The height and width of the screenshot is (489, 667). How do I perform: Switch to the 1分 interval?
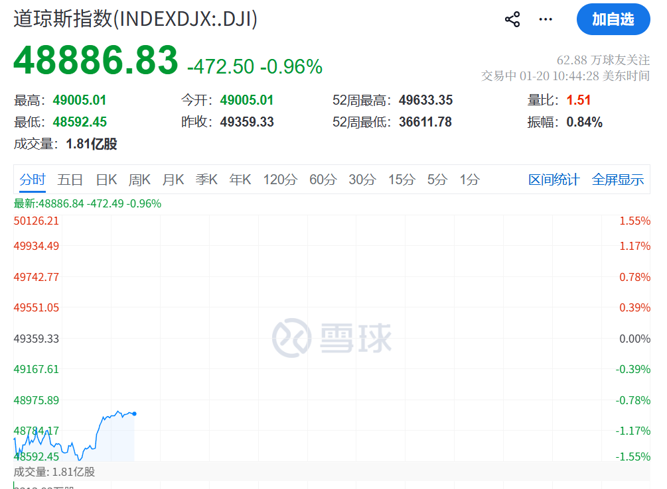(x=469, y=180)
